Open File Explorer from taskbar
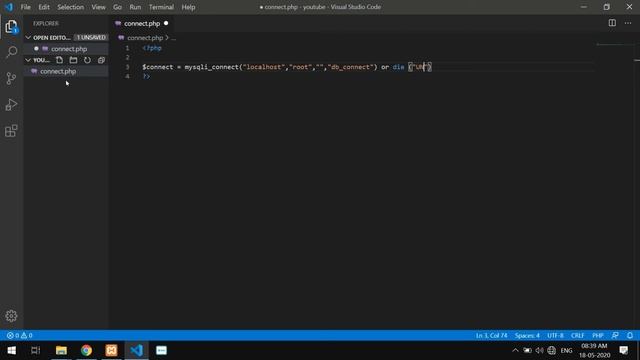The height and width of the screenshot is (360, 640). [61, 350]
